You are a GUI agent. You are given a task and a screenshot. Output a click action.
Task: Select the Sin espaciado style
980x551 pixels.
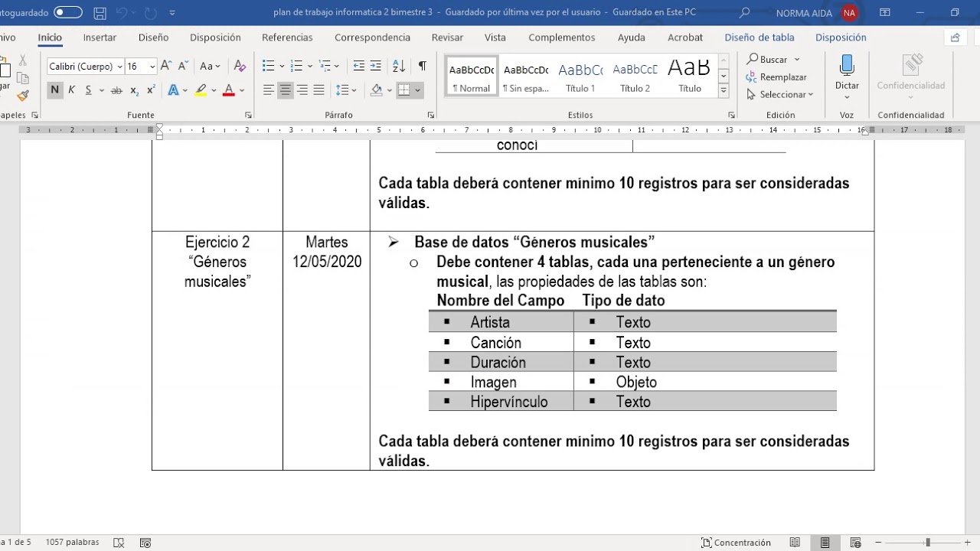[526, 77]
